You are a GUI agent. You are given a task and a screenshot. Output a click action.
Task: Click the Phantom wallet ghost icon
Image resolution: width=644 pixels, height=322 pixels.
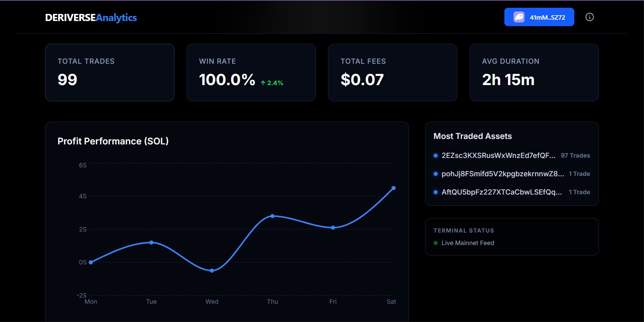point(519,17)
